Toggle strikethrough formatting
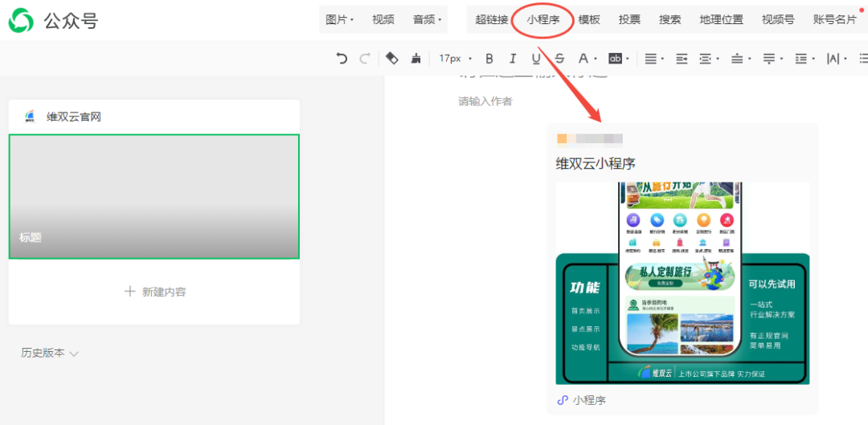This screenshot has height=425, width=868. [559, 58]
